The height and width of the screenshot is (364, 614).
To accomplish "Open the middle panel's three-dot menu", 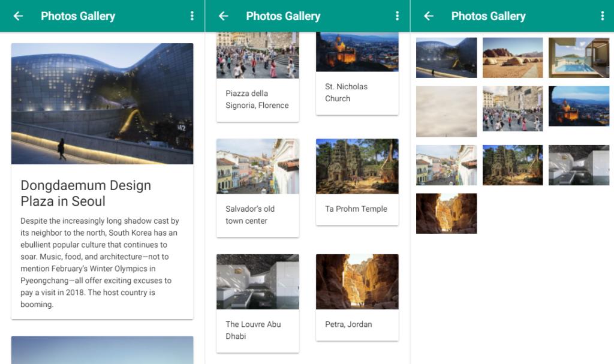I will [397, 16].
